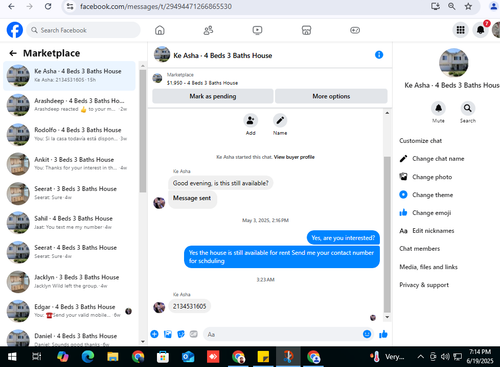Screen dimensions: 500x367
Task: Open Rodolfo 4 Beds 3 Baths conversation
Action: pyautogui.click(x=69, y=134)
